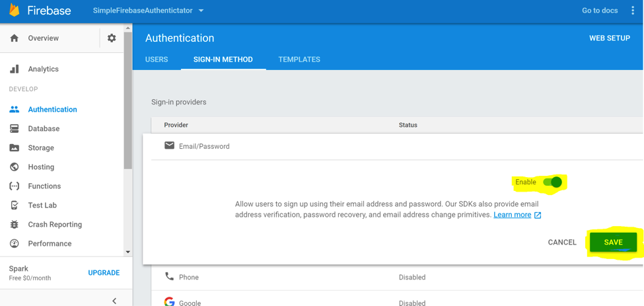This screenshot has width=644, height=306.
Task: Open project settings gear icon
Action: pyautogui.click(x=112, y=38)
